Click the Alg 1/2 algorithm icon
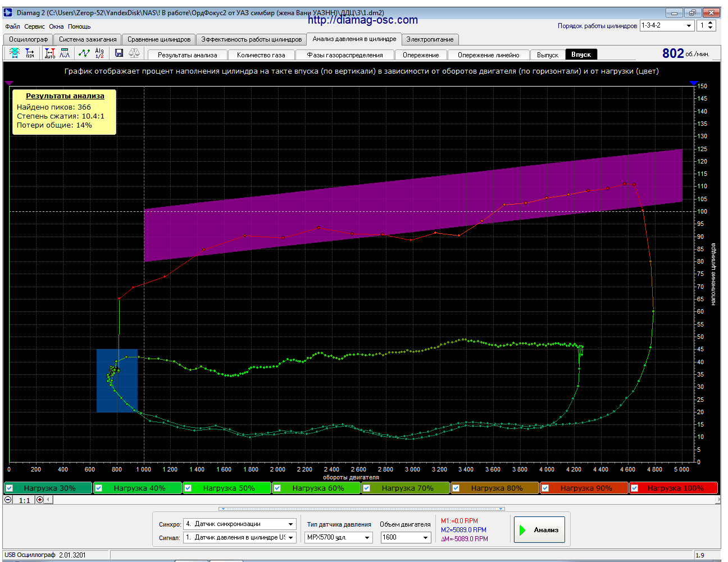Viewport: 728px width, 562px height. click(99, 53)
